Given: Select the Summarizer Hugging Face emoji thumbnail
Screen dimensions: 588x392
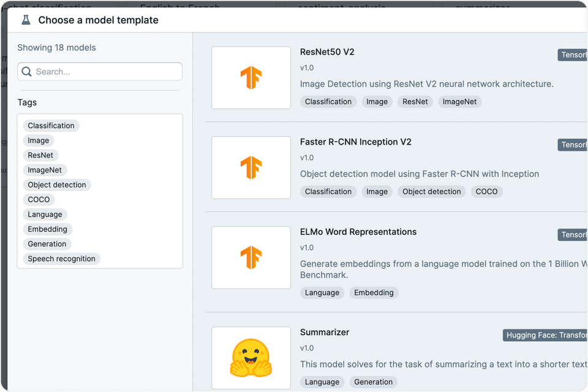Looking at the screenshot, I should coord(251,358).
